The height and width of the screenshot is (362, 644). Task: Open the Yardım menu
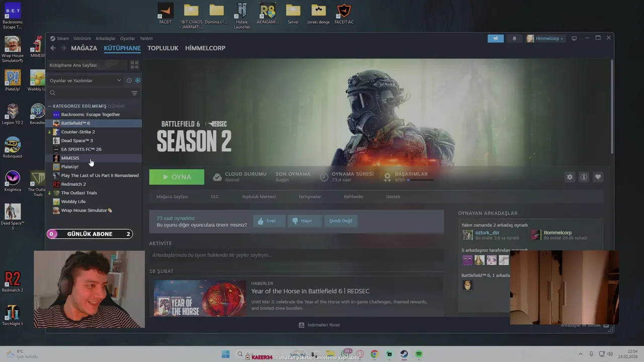coord(146,38)
